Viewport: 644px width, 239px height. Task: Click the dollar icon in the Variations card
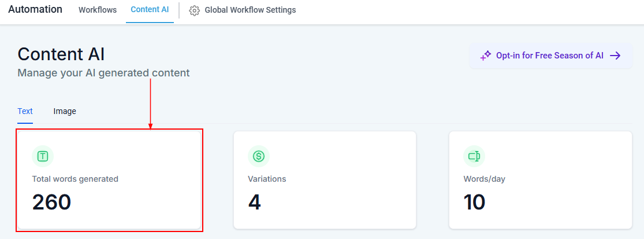tap(259, 156)
